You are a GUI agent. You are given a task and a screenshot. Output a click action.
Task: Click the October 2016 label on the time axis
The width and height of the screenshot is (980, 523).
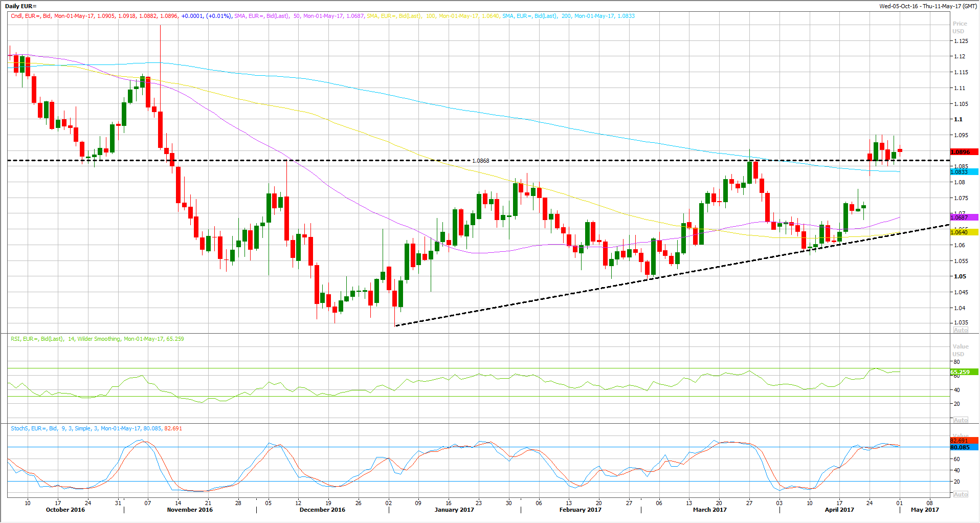click(x=65, y=510)
